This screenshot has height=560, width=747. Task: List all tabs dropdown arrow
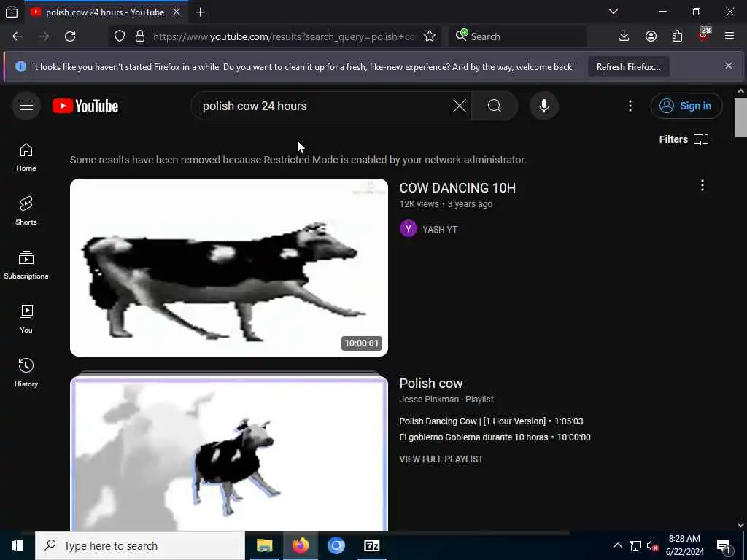pos(614,12)
